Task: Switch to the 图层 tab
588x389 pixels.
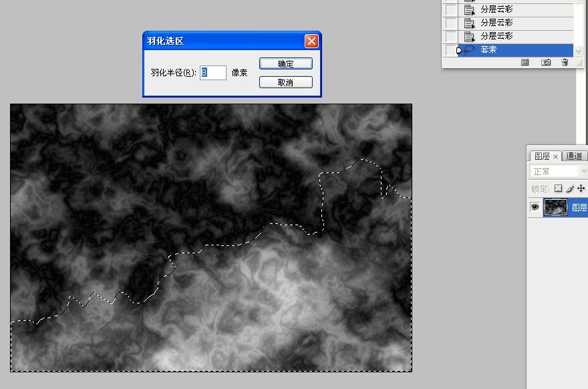Action: [x=542, y=156]
